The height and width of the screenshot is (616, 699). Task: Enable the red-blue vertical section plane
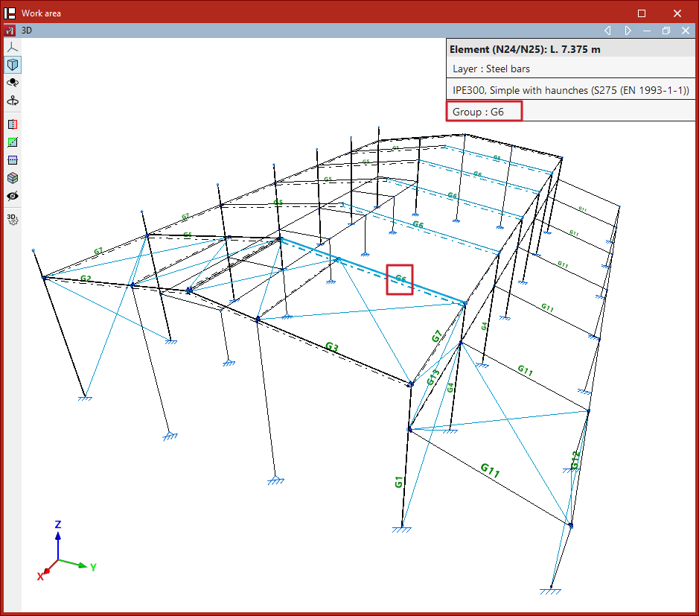(13, 124)
